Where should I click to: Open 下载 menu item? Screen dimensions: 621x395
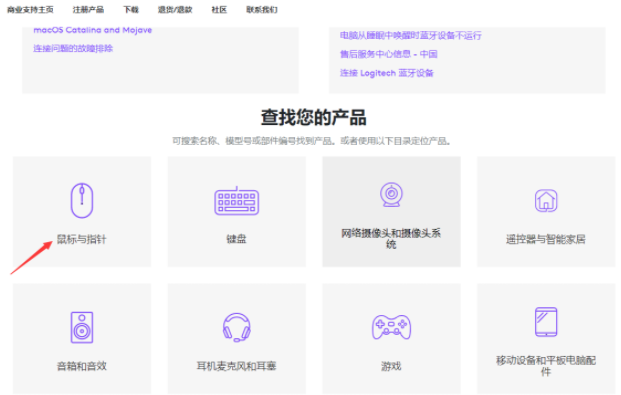[131, 10]
